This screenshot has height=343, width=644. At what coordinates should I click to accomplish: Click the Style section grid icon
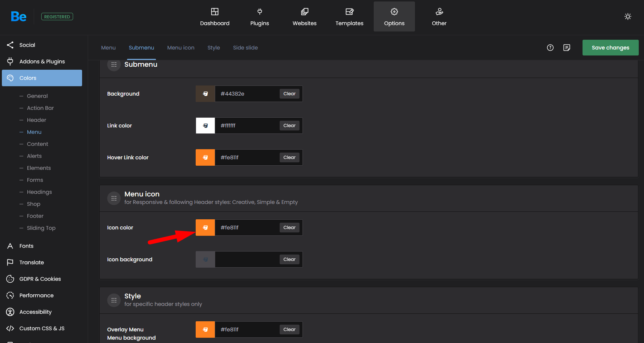114,300
